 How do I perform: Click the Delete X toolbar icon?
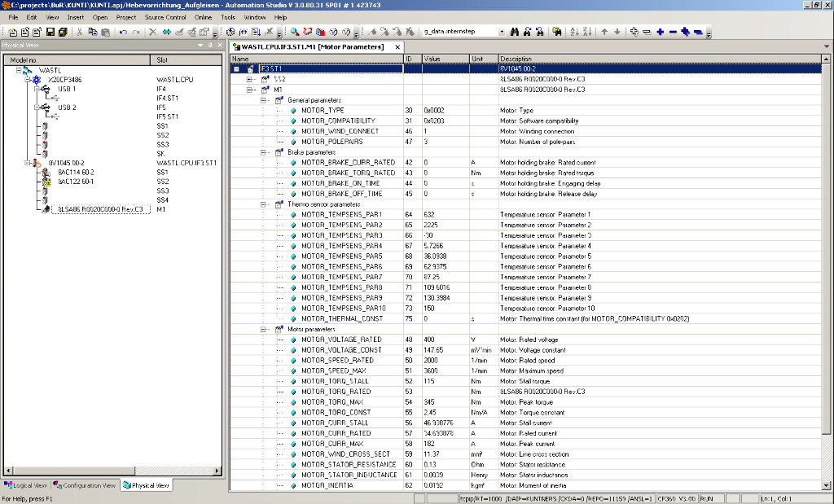pyautogui.click(x=152, y=32)
